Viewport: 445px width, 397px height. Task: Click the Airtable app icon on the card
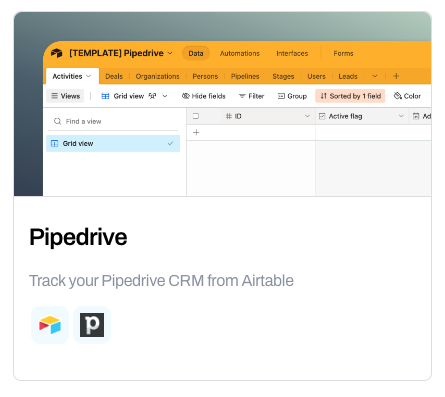(x=50, y=325)
